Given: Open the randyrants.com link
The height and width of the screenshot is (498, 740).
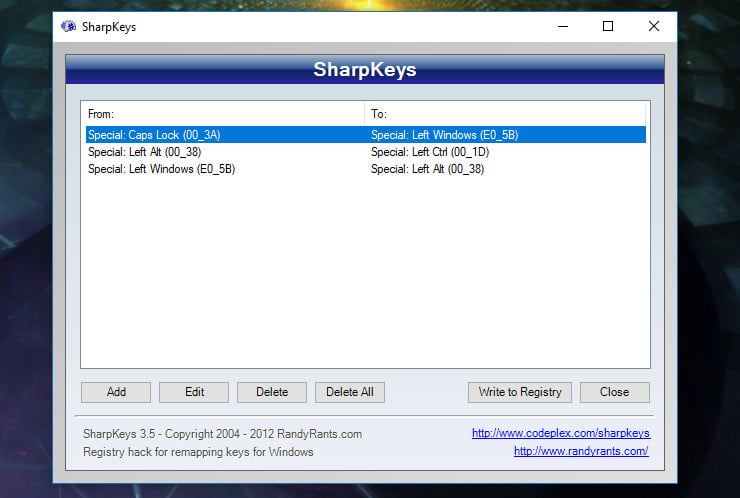Looking at the screenshot, I should point(580,451).
